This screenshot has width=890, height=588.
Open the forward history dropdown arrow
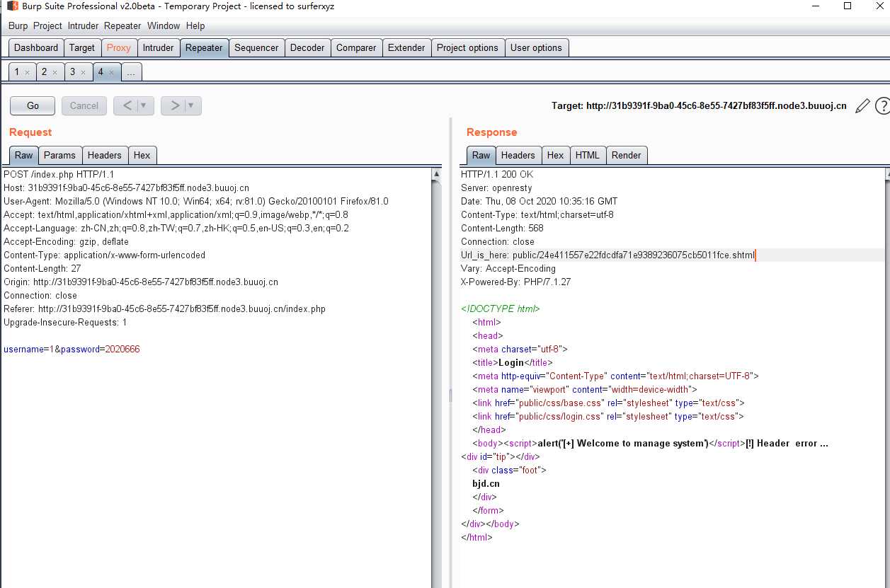192,105
